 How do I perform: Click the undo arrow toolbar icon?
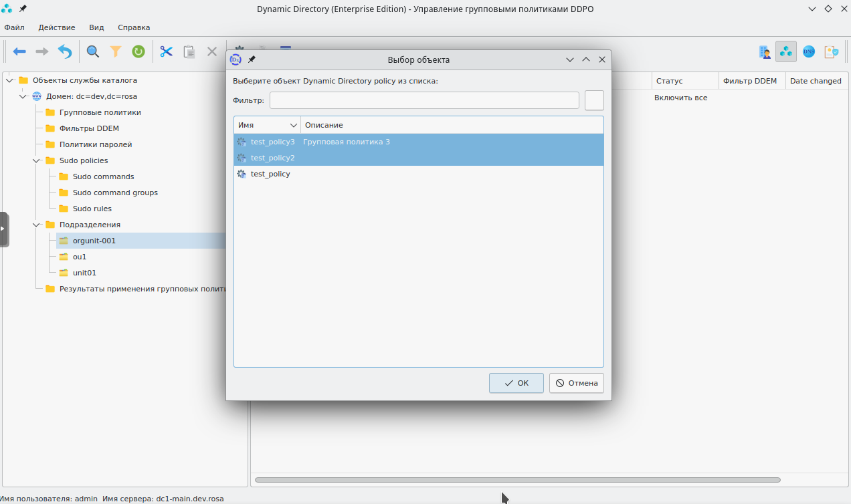click(x=65, y=51)
